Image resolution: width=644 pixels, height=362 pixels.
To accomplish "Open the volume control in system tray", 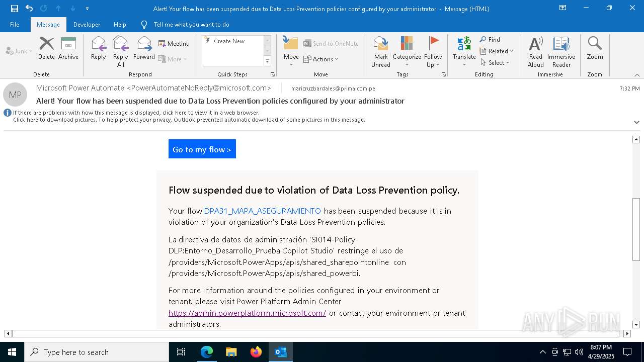I will (x=579, y=352).
